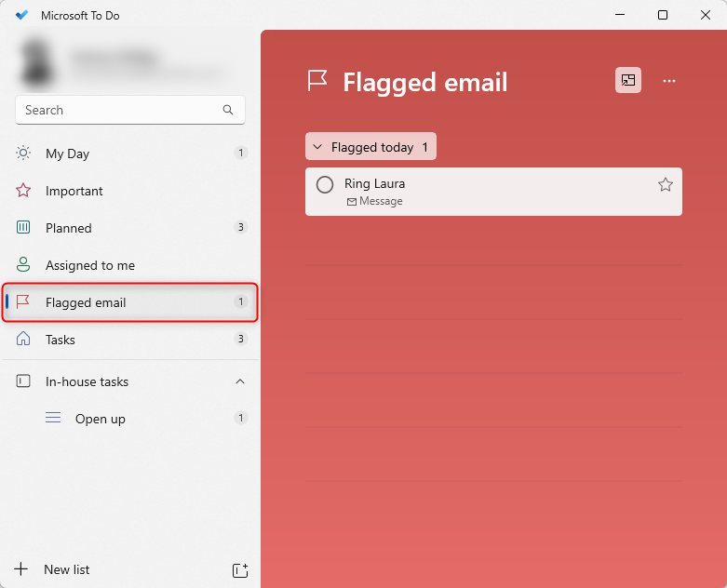Screen dimensions: 727x588
Task: Click the Flagged email heading title
Action: pyautogui.click(x=425, y=82)
